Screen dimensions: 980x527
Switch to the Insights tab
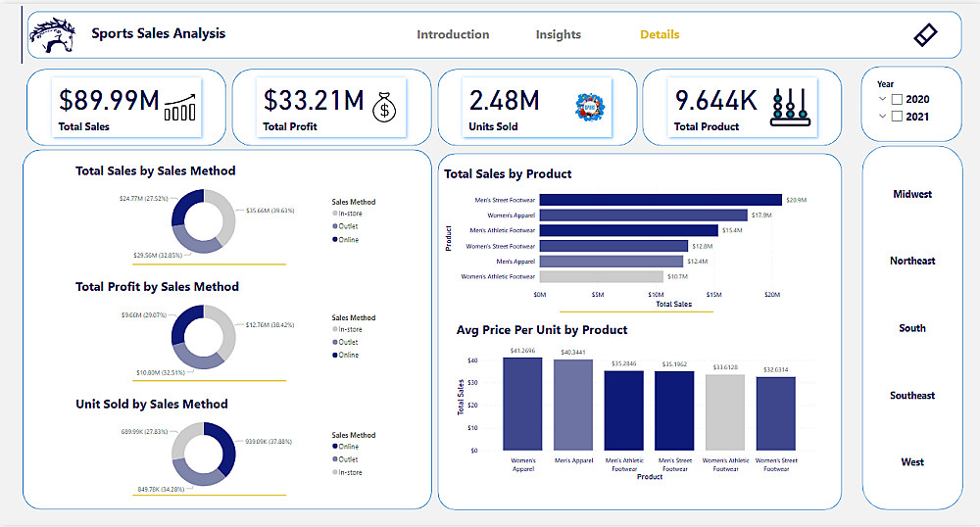[x=559, y=34]
